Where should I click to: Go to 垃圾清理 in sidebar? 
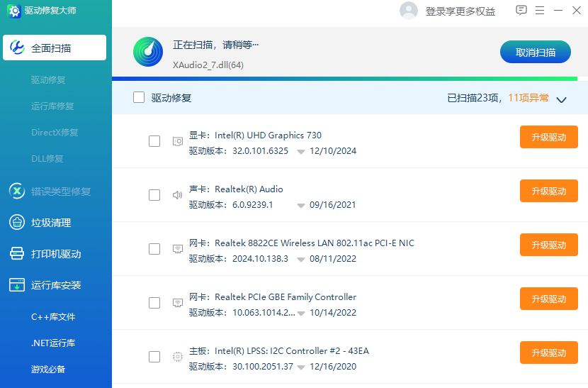(51, 223)
